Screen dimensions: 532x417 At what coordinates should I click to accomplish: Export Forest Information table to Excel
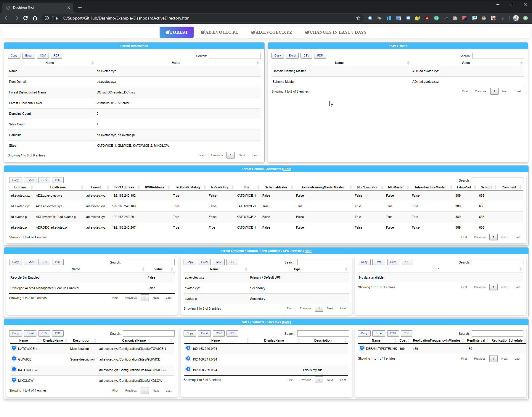29,56
